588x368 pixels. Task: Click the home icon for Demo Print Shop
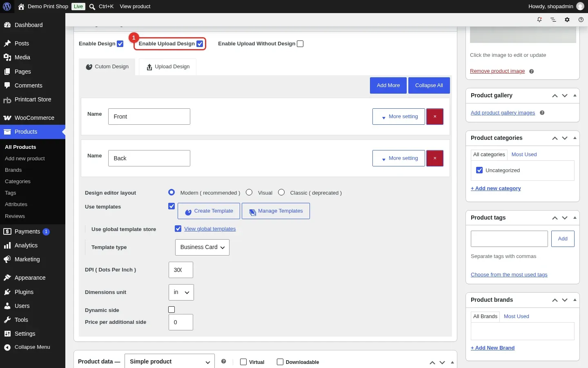pyautogui.click(x=21, y=7)
